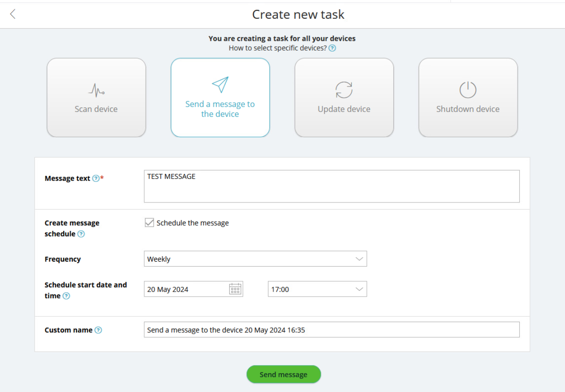Go back using the left arrow
This screenshot has height=392, width=565.
coord(12,14)
